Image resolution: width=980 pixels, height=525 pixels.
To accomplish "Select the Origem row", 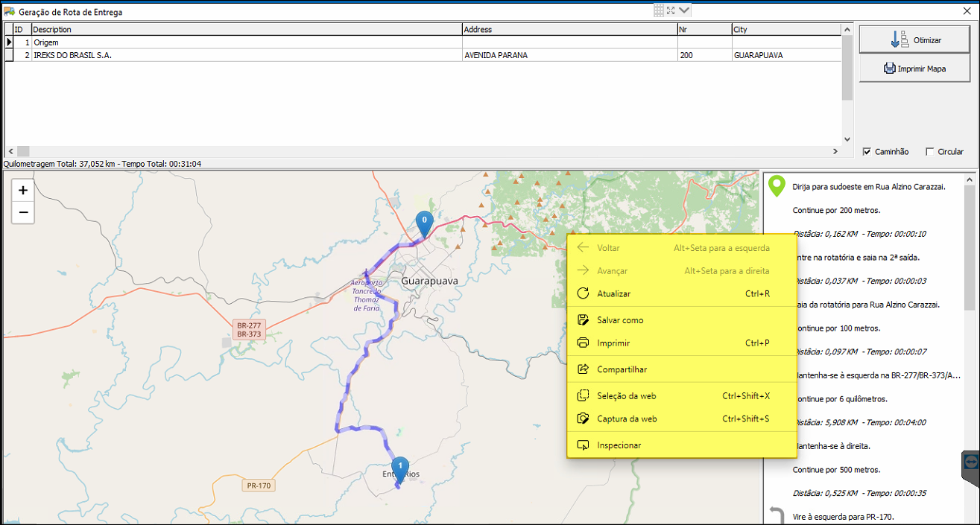I will click(423, 42).
